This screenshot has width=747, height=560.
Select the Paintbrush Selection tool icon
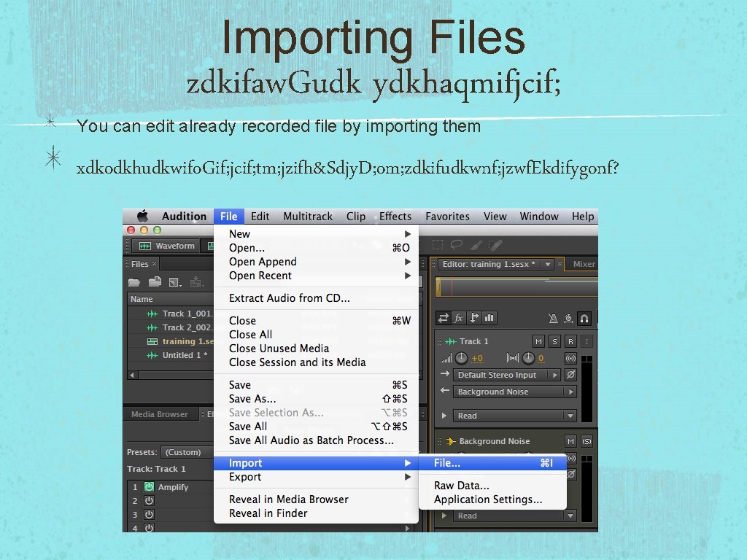(476, 245)
